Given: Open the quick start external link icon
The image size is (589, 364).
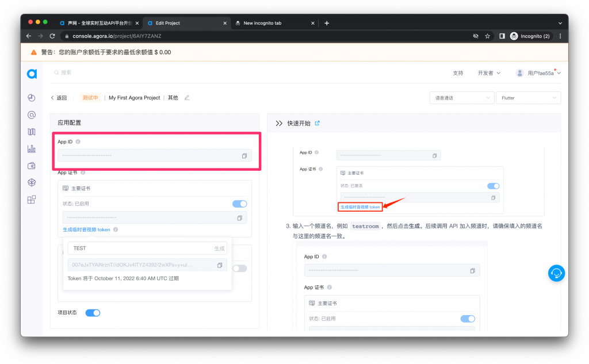Looking at the screenshot, I should tap(318, 123).
